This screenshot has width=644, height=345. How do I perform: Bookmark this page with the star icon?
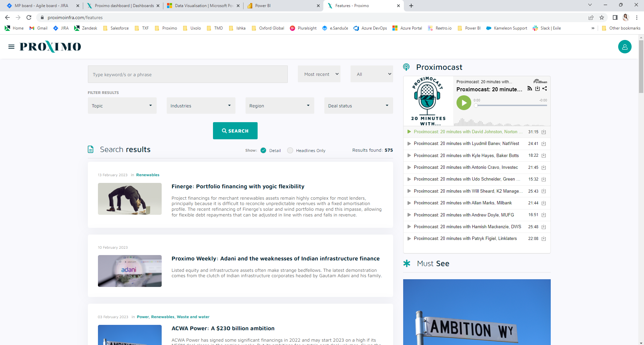click(x=602, y=17)
